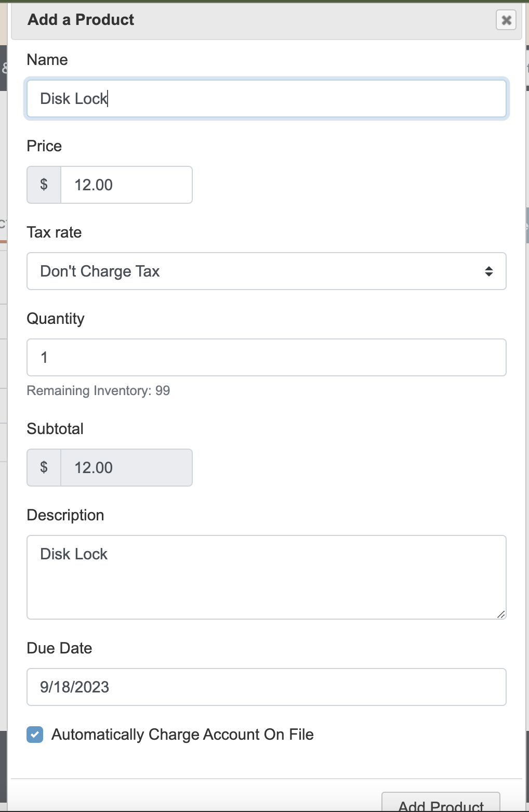Viewport: 529px width, 812px height.
Task: Click the Tax rate label
Action: point(54,232)
